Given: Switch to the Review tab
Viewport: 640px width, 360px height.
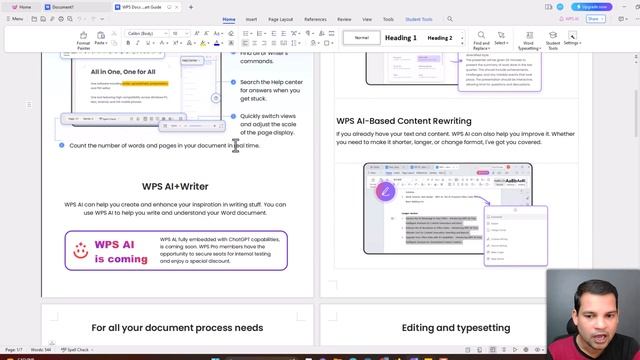Looking at the screenshot, I should point(344,19).
